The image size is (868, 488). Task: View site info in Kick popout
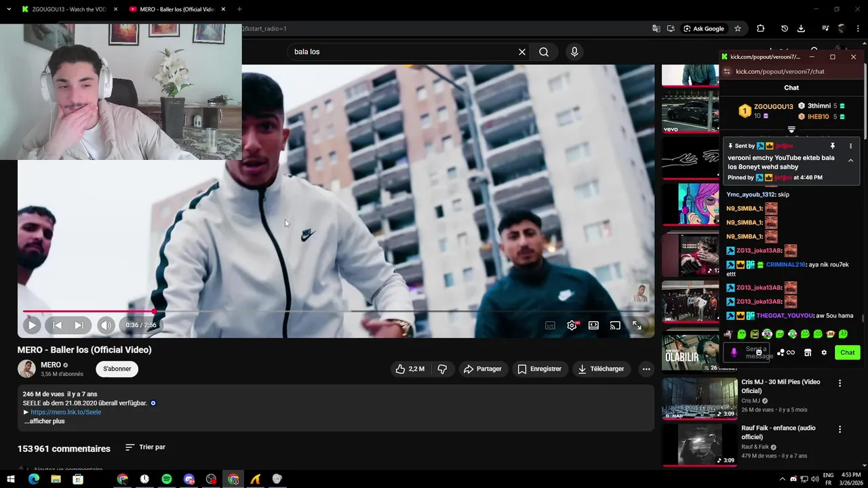click(726, 71)
